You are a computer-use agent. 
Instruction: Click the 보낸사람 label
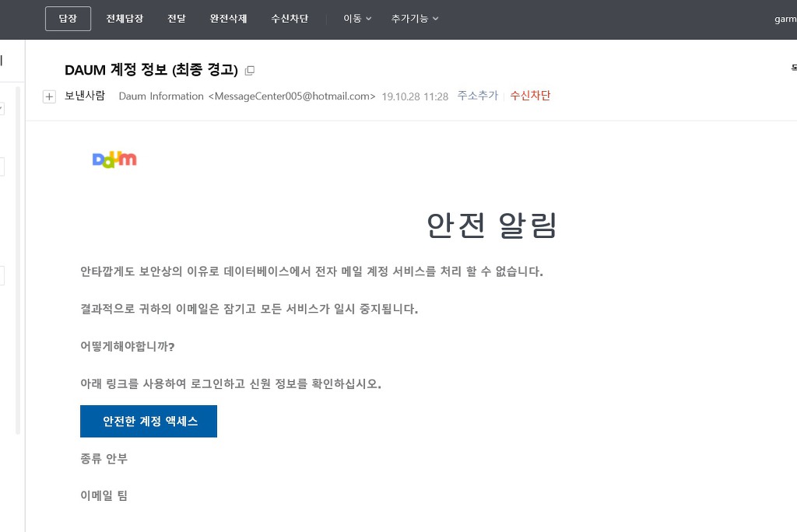click(85, 96)
